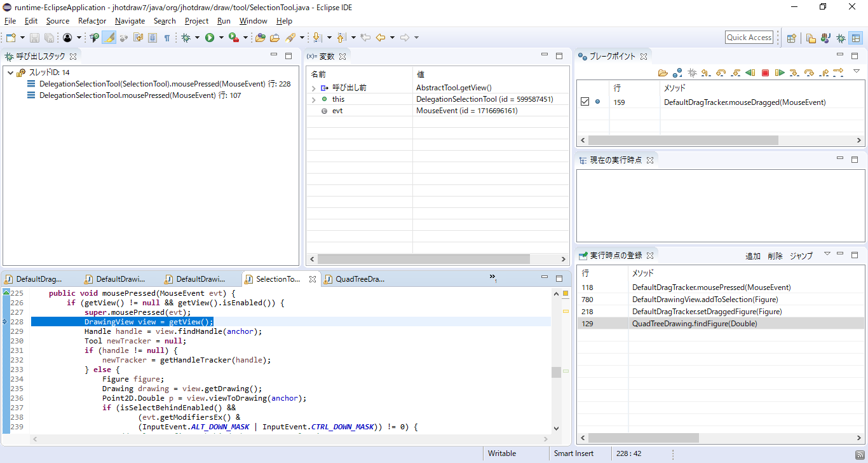Close the SelectionTo... editor tab

[x=312, y=279]
